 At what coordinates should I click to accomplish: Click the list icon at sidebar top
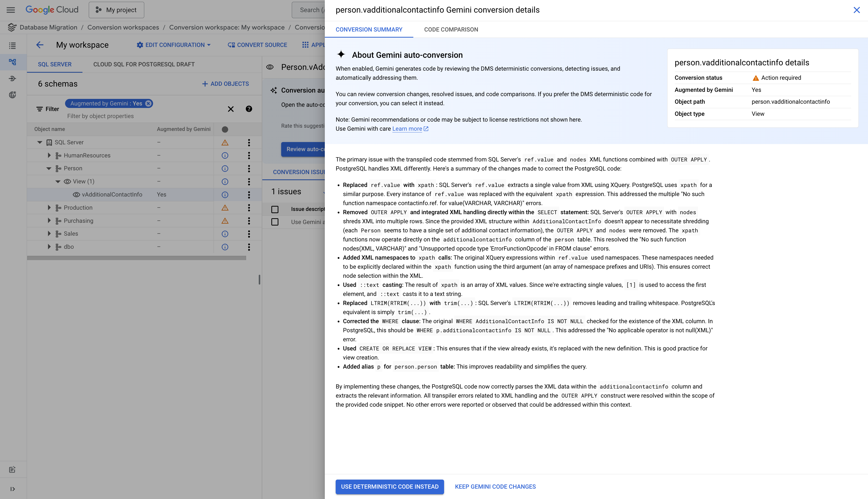pyautogui.click(x=12, y=46)
